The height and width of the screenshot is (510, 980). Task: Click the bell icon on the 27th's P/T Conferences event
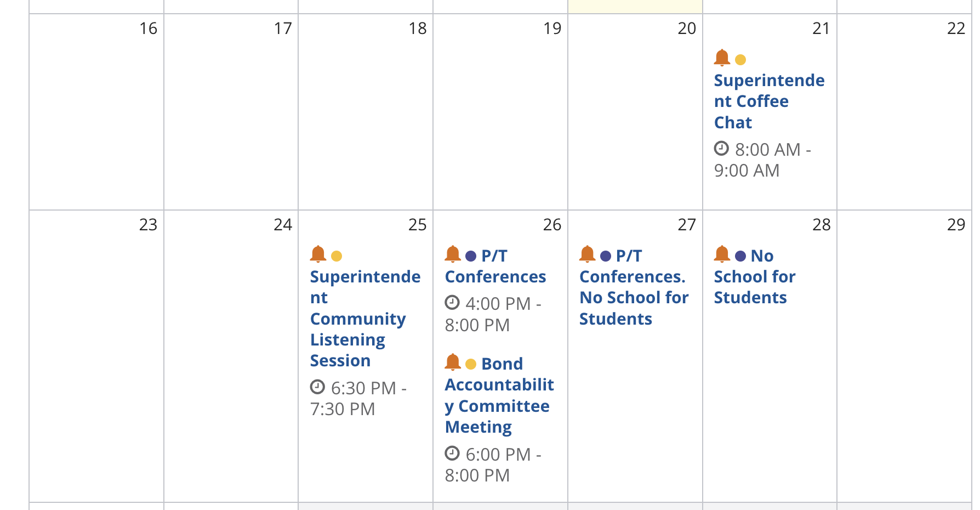coord(588,254)
